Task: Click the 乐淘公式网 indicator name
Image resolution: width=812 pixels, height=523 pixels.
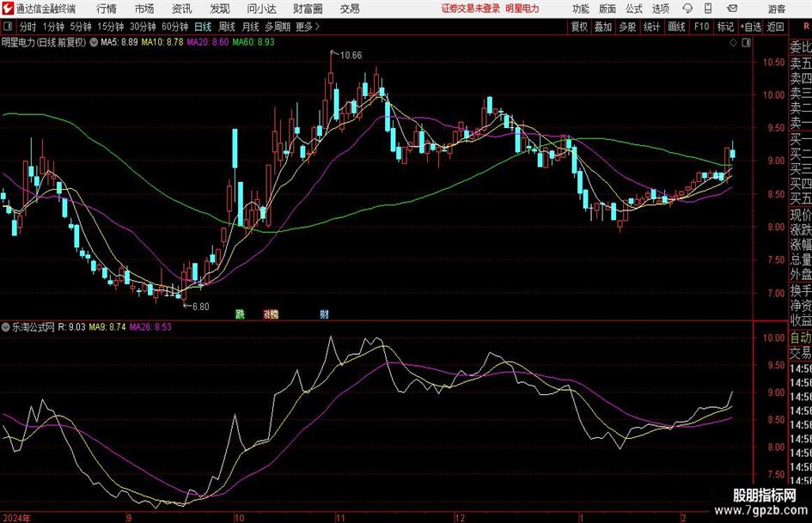Action: (34, 326)
